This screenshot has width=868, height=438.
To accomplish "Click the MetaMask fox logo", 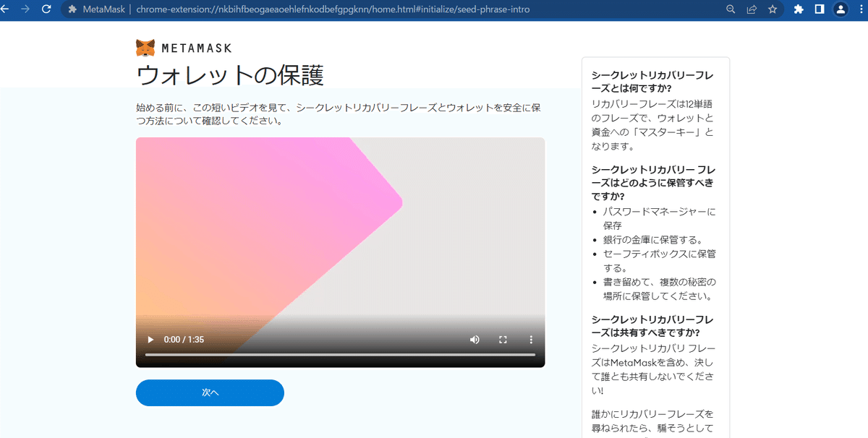I will (145, 48).
